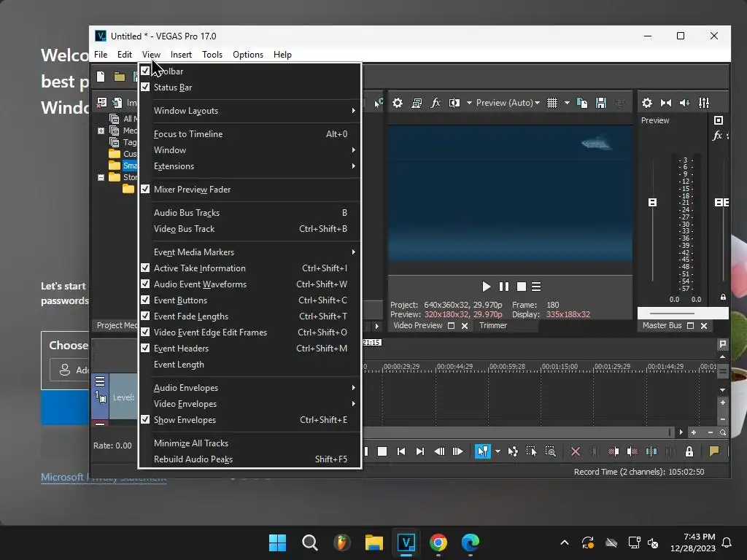This screenshot has width=747, height=560.
Task: Open Normal Edit tool dropdown arrow
Action: pos(498,451)
